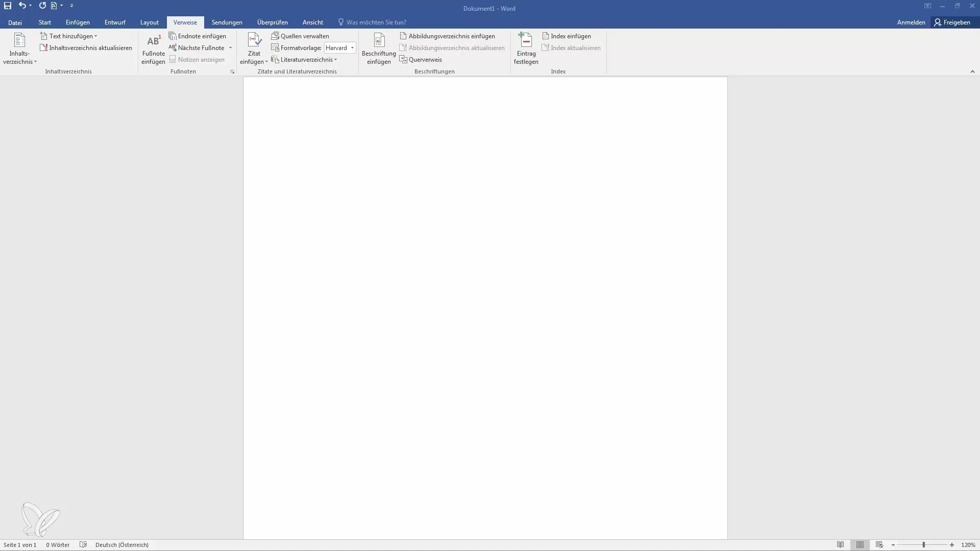Screen dimensions: 980x551
Task: Click Anmelden to sign in
Action: (x=911, y=22)
